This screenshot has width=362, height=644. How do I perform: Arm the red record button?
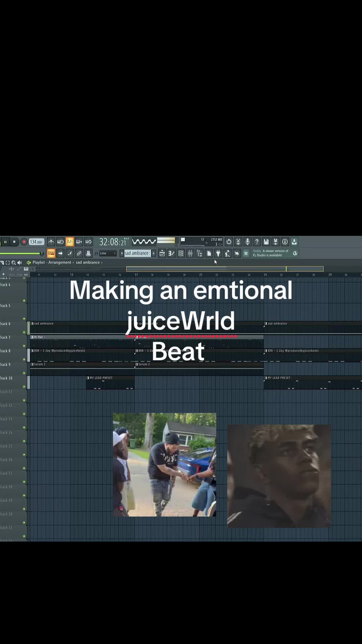[x=24, y=242]
